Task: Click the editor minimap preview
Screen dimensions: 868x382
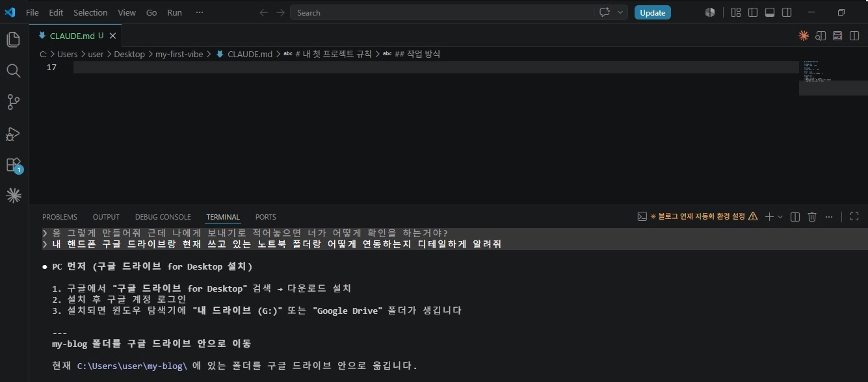Action: pos(833,79)
